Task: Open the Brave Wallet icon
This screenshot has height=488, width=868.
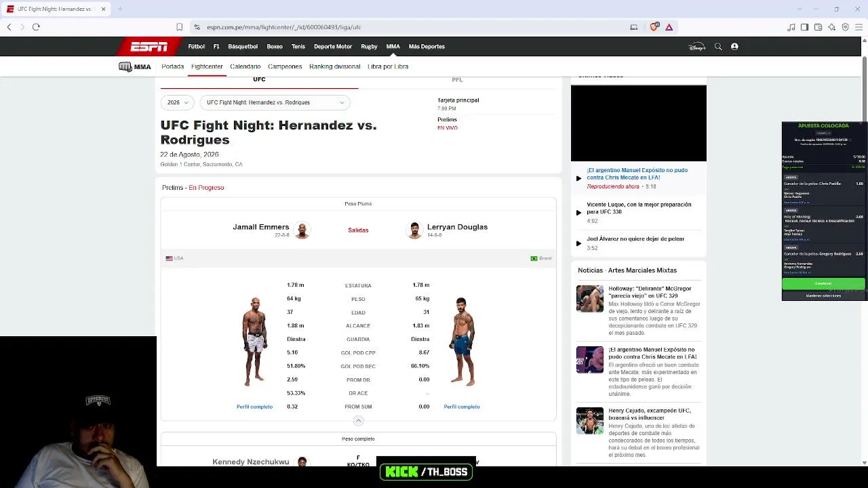Action: (818, 27)
